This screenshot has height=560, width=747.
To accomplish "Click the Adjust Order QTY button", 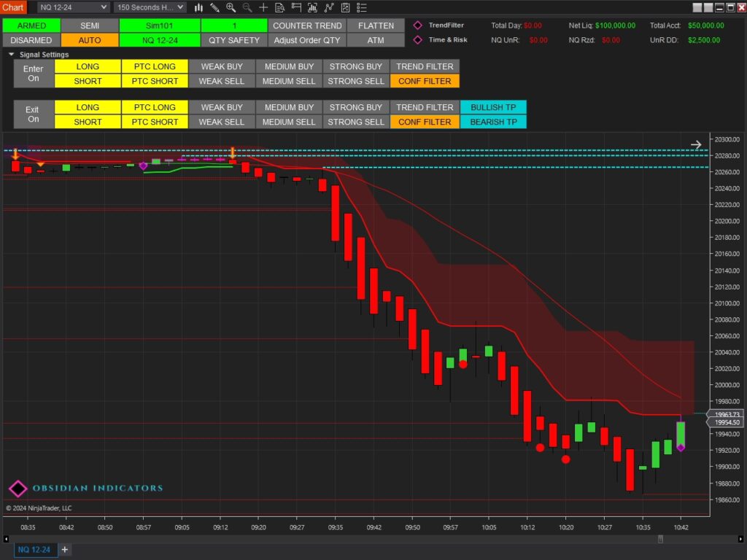I will point(307,40).
